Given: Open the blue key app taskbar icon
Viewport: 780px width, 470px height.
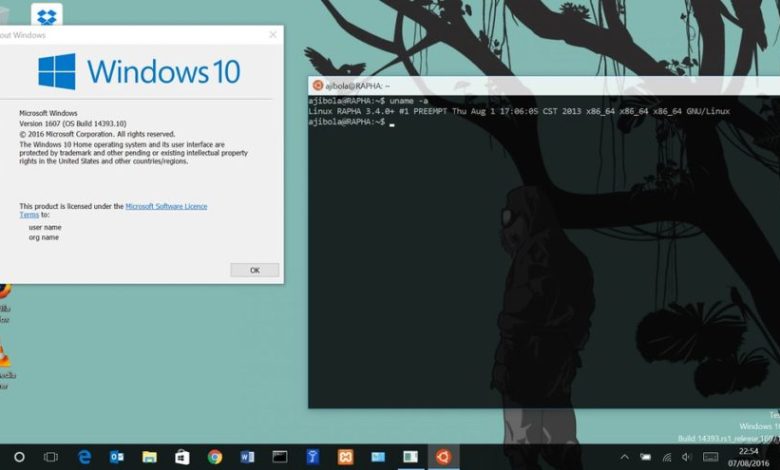Looking at the screenshot, I should pyautogui.click(x=312, y=457).
